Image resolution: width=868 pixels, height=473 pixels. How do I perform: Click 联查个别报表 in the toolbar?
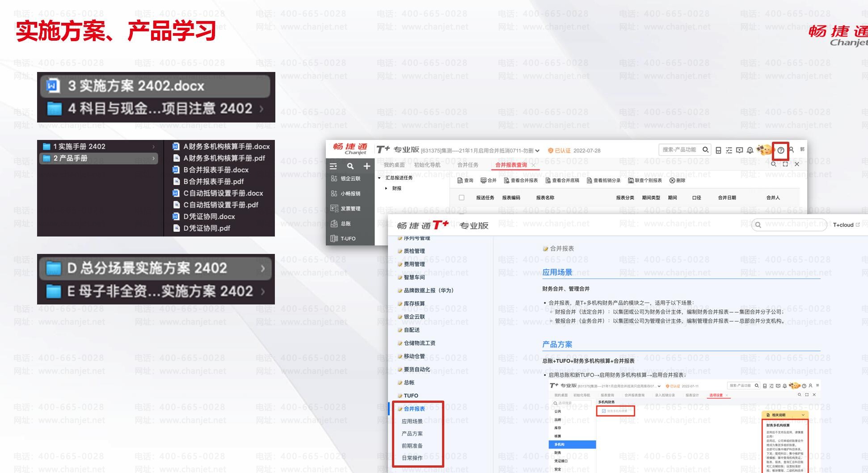pos(645,181)
